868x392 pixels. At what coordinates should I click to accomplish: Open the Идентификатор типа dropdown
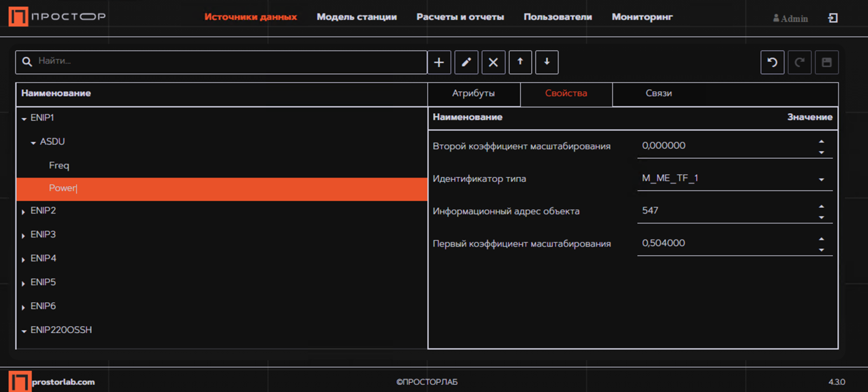point(821,179)
